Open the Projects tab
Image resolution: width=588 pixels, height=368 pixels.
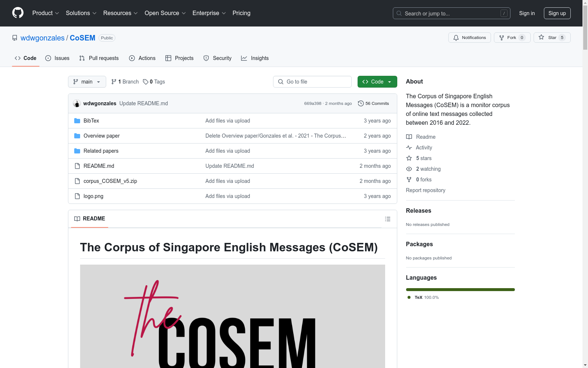179,58
